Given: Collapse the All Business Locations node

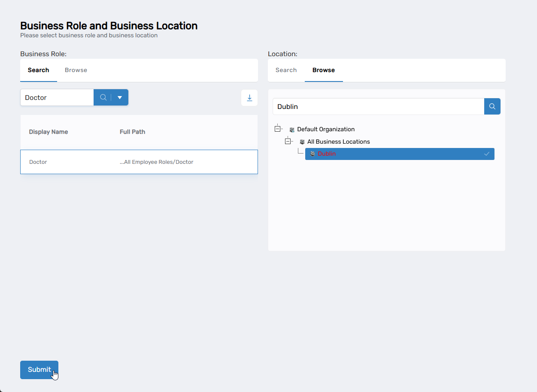Looking at the screenshot, I should (x=288, y=142).
